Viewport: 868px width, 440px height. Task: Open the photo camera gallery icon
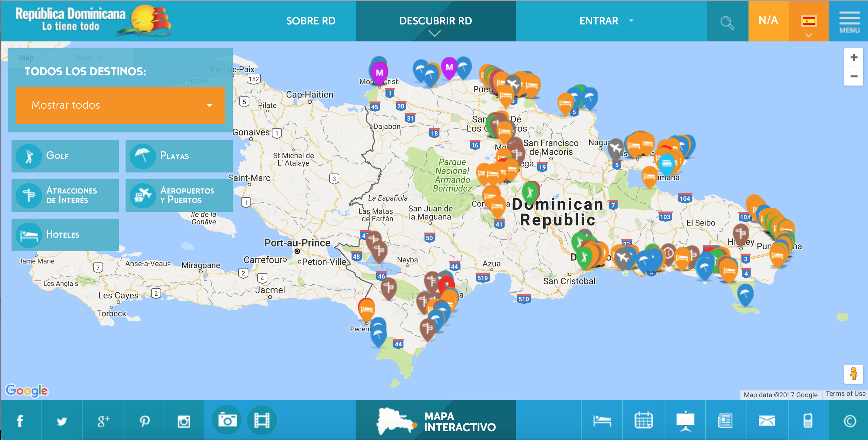[x=227, y=420]
